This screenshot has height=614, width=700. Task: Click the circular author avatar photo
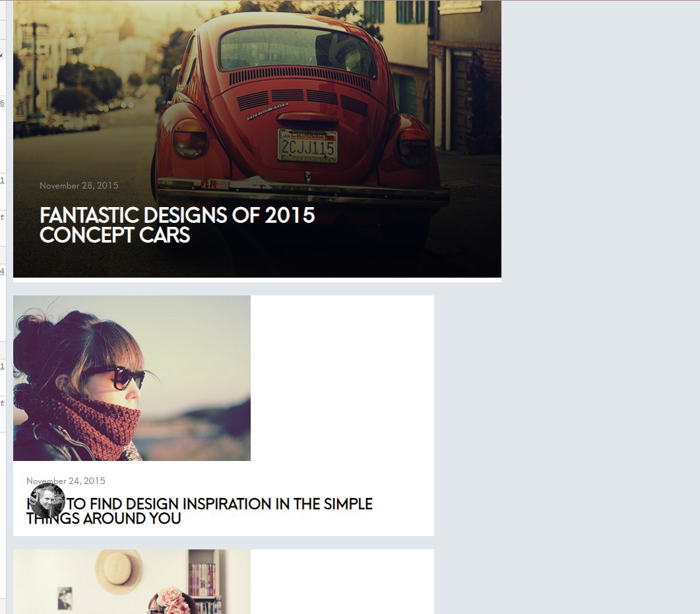pos(47,501)
